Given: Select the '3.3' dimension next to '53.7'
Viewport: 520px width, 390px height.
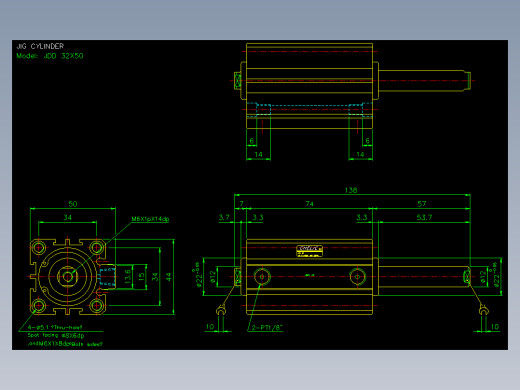Looking at the screenshot, I should pyautogui.click(x=362, y=217).
